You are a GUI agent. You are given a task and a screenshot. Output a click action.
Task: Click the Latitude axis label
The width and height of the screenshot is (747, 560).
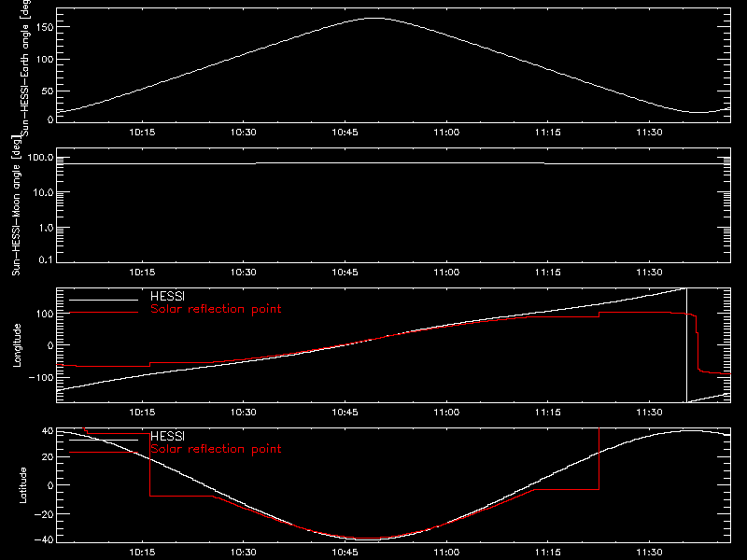(x=22, y=485)
